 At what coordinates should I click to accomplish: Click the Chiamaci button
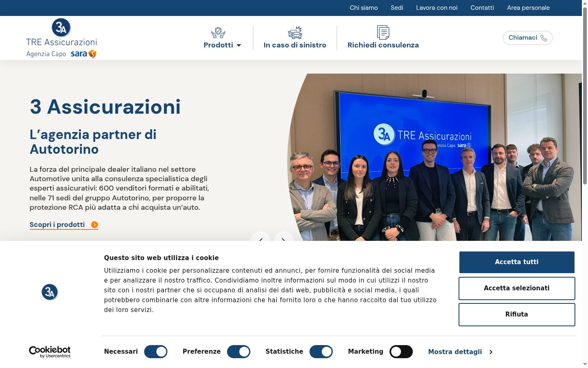pos(528,38)
